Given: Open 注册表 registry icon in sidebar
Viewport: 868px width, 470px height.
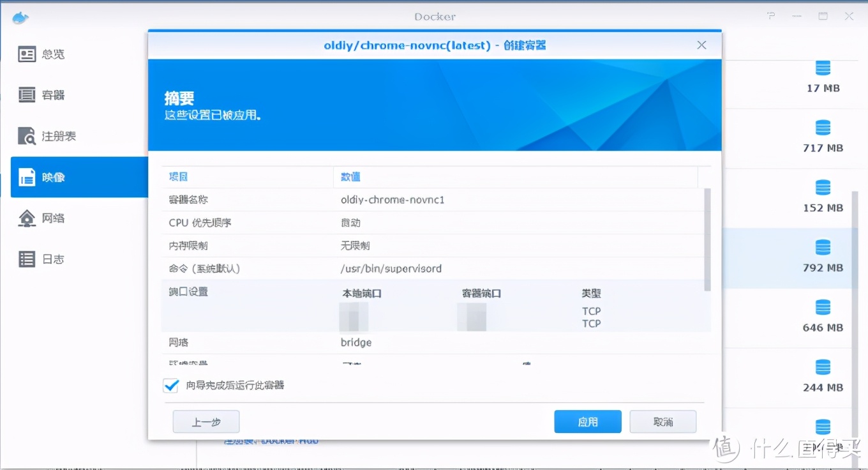Looking at the screenshot, I should pyautogui.click(x=27, y=136).
